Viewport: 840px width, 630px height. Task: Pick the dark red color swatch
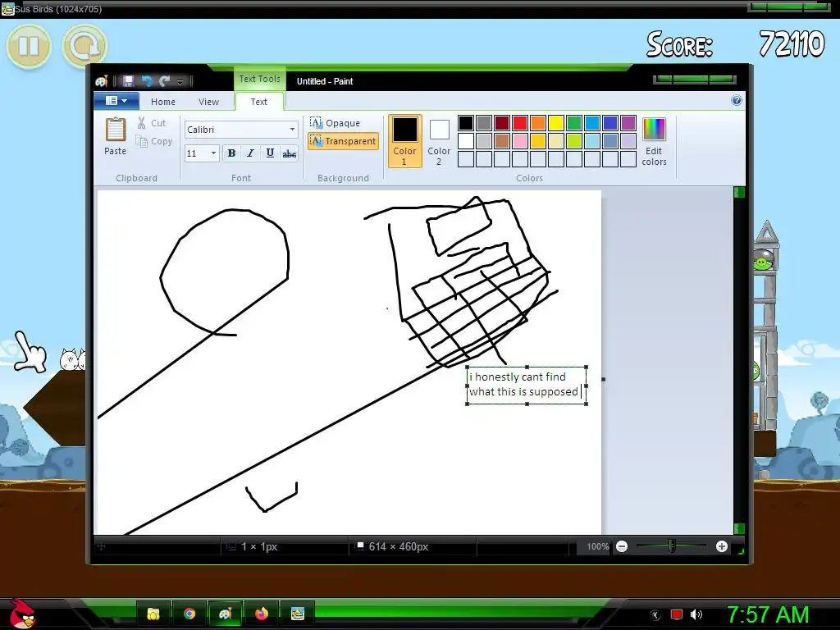[502, 123]
